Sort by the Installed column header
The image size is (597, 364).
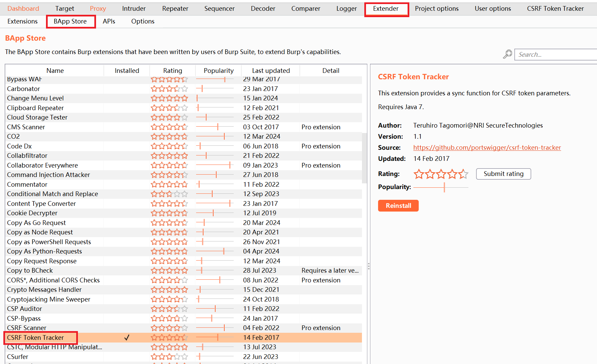(127, 71)
